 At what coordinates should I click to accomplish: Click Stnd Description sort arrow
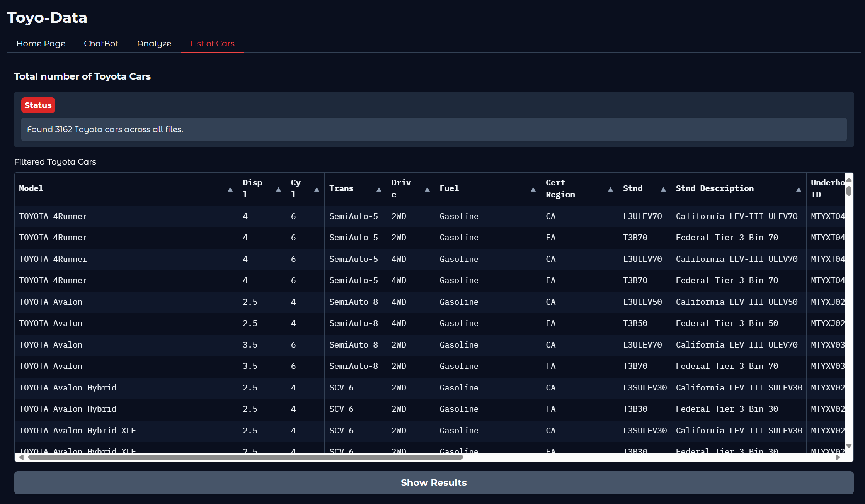[799, 189]
